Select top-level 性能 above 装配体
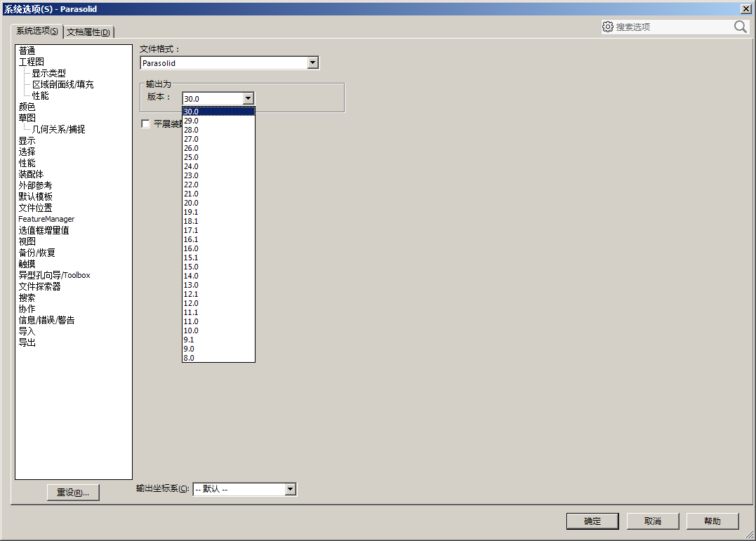 (27, 163)
